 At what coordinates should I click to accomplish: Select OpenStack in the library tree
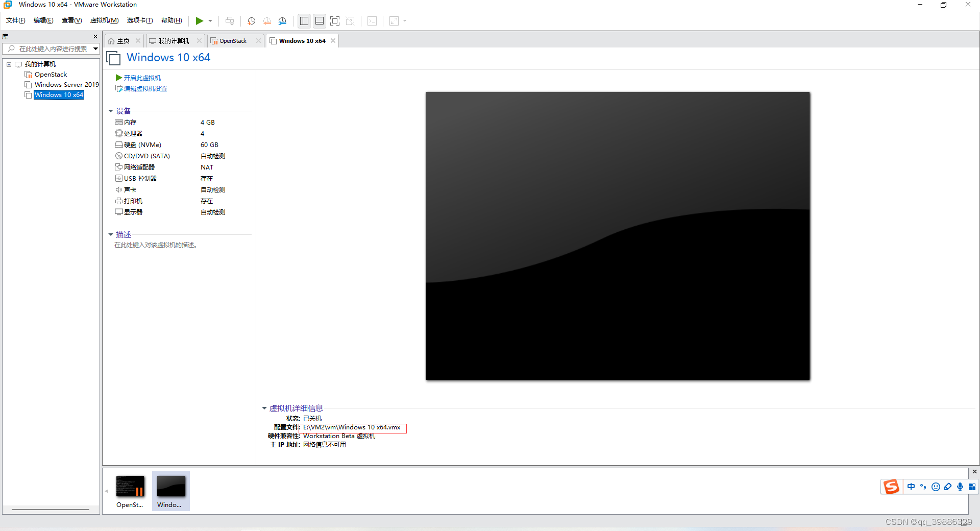(51, 75)
